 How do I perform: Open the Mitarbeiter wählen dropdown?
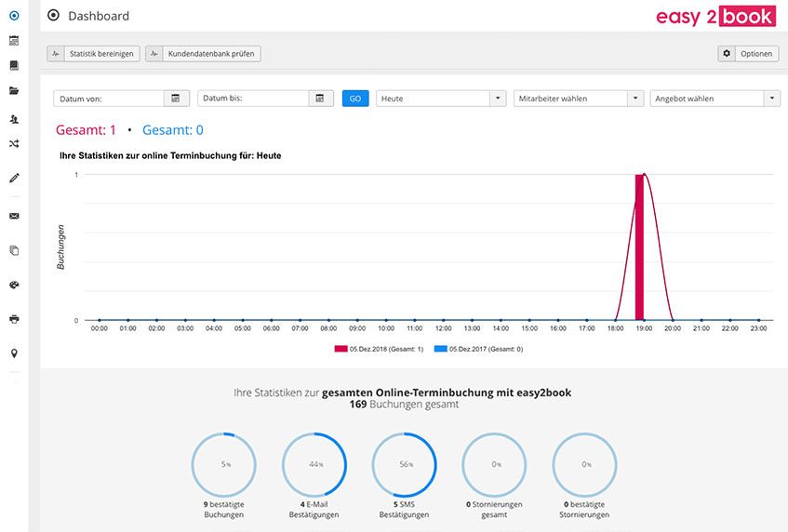coord(579,99)
